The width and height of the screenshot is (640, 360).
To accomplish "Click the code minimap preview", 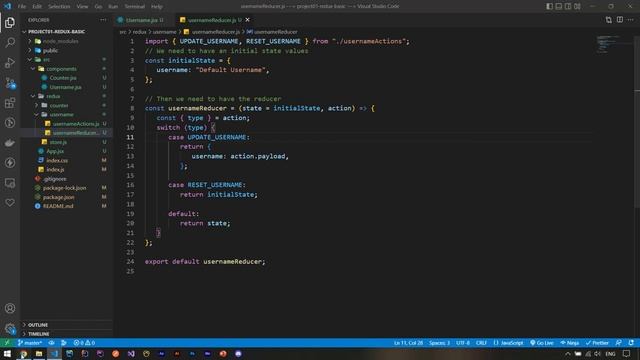I will tap(608, 44).
